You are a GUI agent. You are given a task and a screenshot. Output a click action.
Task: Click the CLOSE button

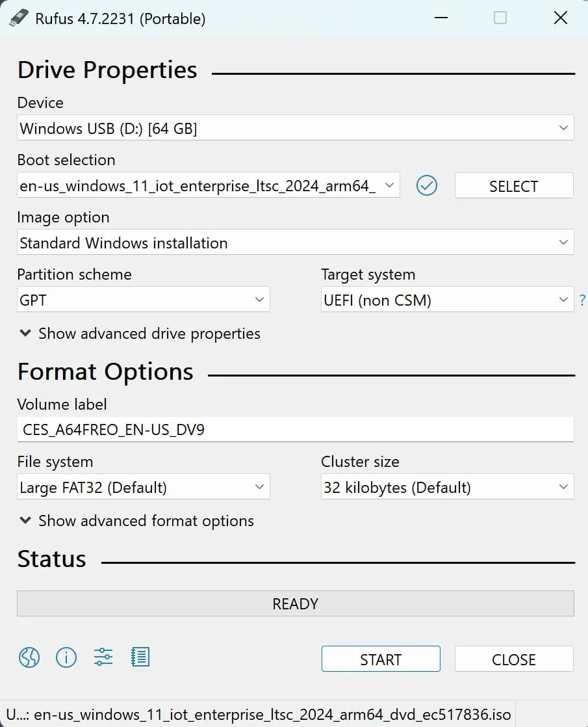[513, 659]
